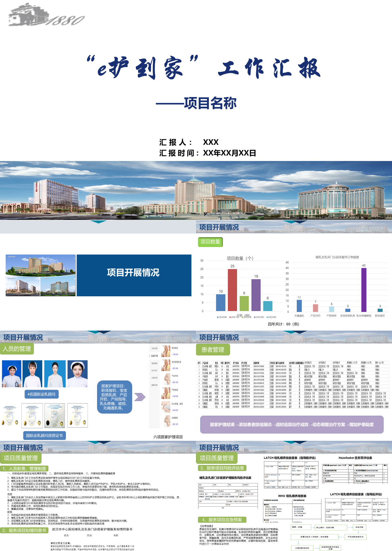
Task: Click the purple 2023年 bar labeled 19
Action: [256, 295]
